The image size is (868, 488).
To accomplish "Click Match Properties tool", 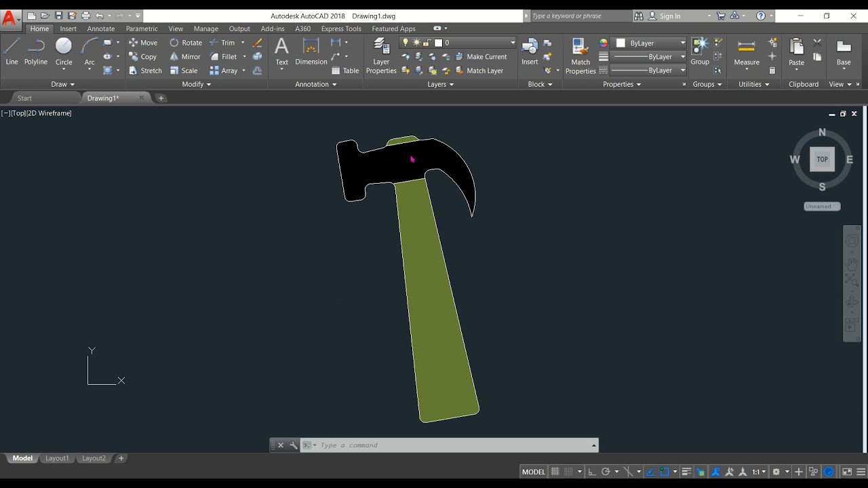I will click(580, 56).
